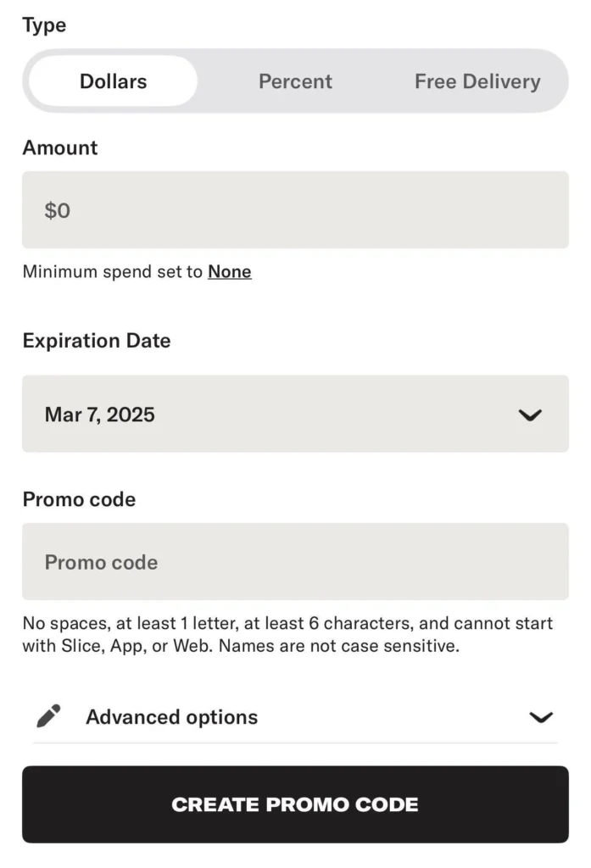Click the chevron arrow in Expiration Date
The image size is (591, 868).
point(530,415)
